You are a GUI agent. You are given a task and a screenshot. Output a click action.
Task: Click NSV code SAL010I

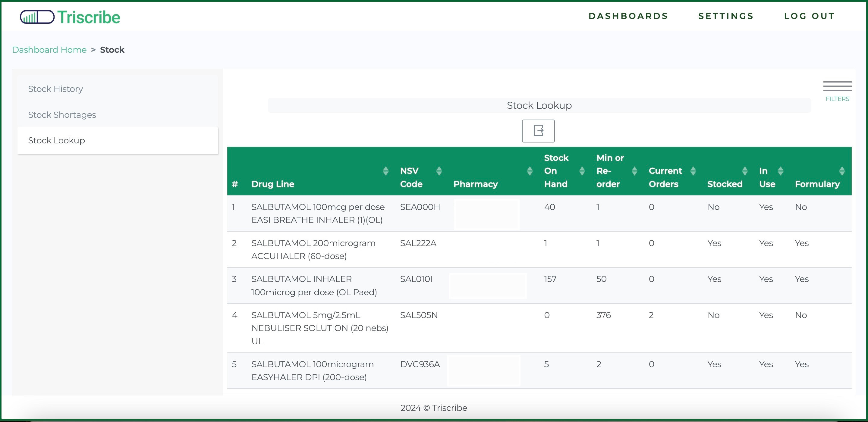tap(416, 279)
